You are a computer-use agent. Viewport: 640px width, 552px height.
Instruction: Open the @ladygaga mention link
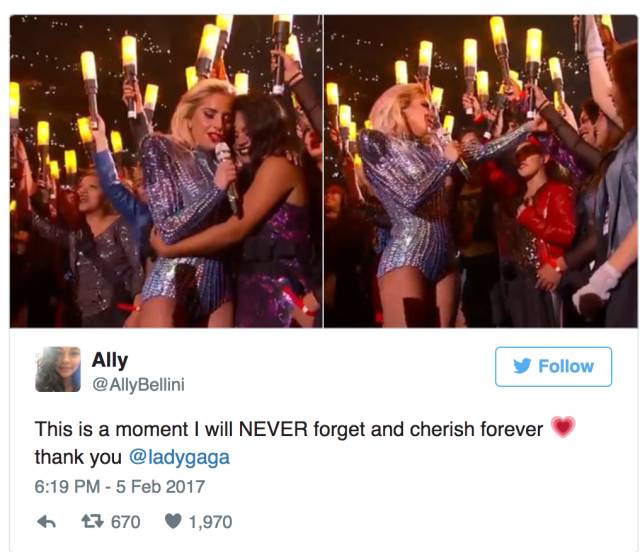[179, 457]
